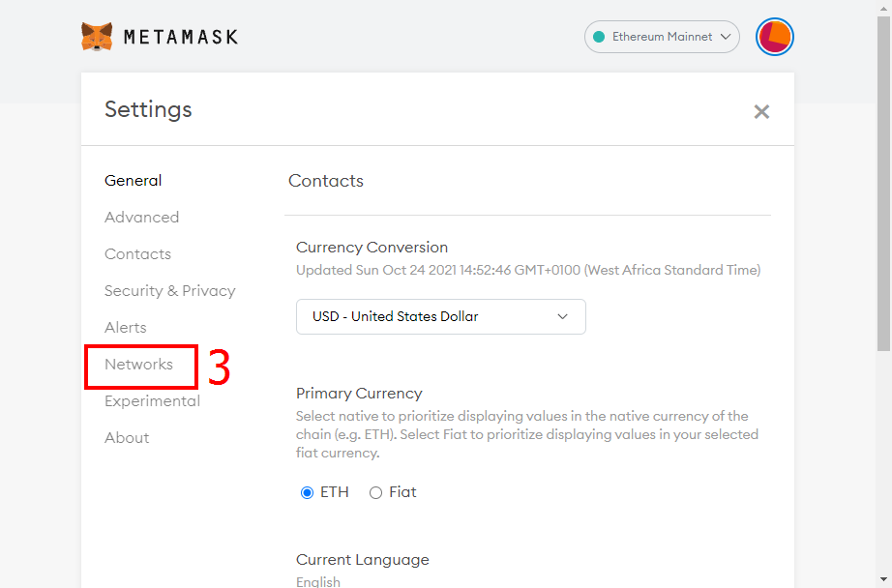Select the ETH radio button
892x588 pixels.
click(308, 492)
